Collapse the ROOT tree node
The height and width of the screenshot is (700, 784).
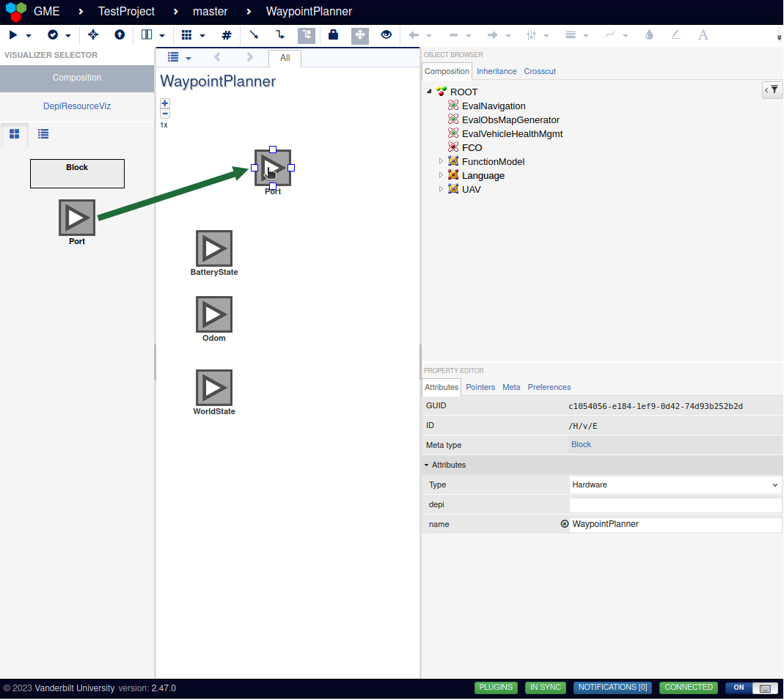[x=429, y=92]
